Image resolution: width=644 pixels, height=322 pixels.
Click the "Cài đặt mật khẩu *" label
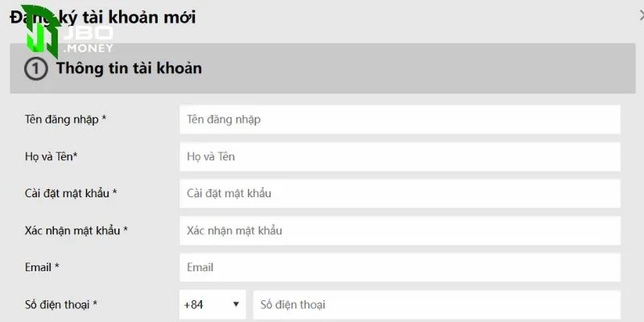[71, 193]
